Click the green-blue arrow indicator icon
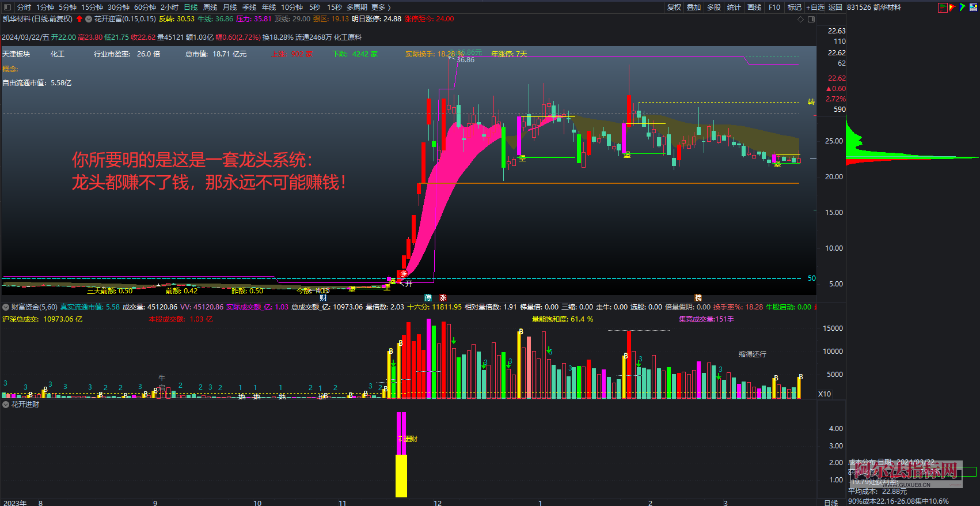The width and height of the screenshot is (980, 506). coord(962,7)
